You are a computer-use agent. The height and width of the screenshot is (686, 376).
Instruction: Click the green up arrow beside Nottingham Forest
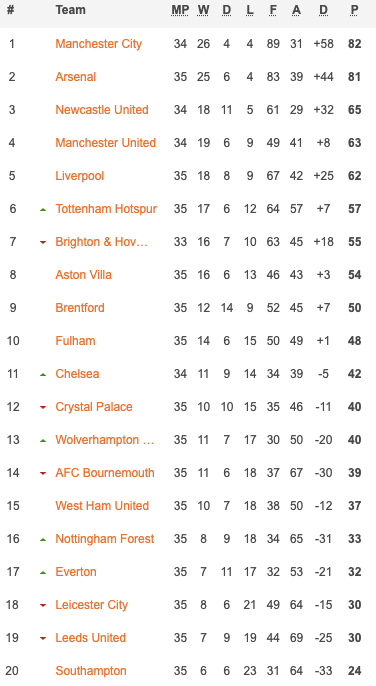(43, 540)
